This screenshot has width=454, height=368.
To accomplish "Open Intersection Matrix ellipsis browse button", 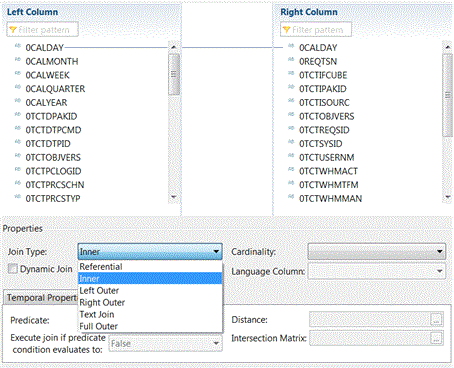I will pyautogui.click(x=436, y=339).
